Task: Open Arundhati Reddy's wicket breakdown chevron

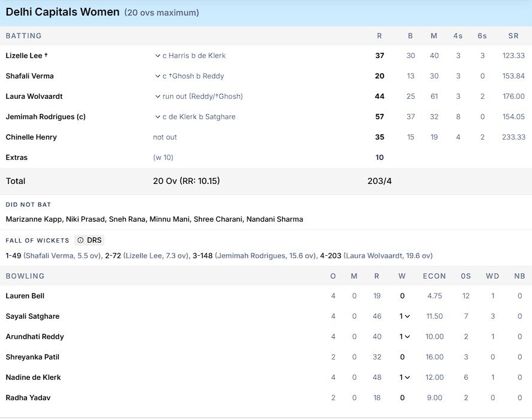Action: click(407, 337)
